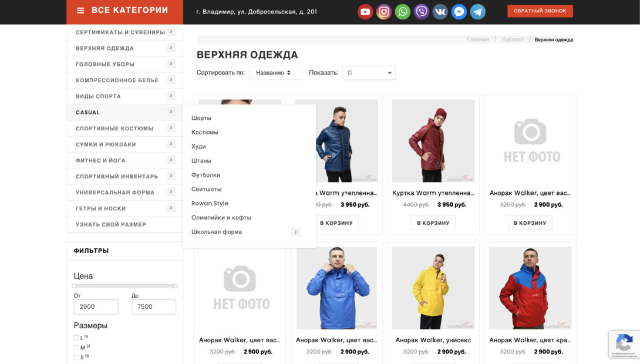Expand the Сертификаты и сувениры arrow
The image size is (640, 364).
point(171,32)
